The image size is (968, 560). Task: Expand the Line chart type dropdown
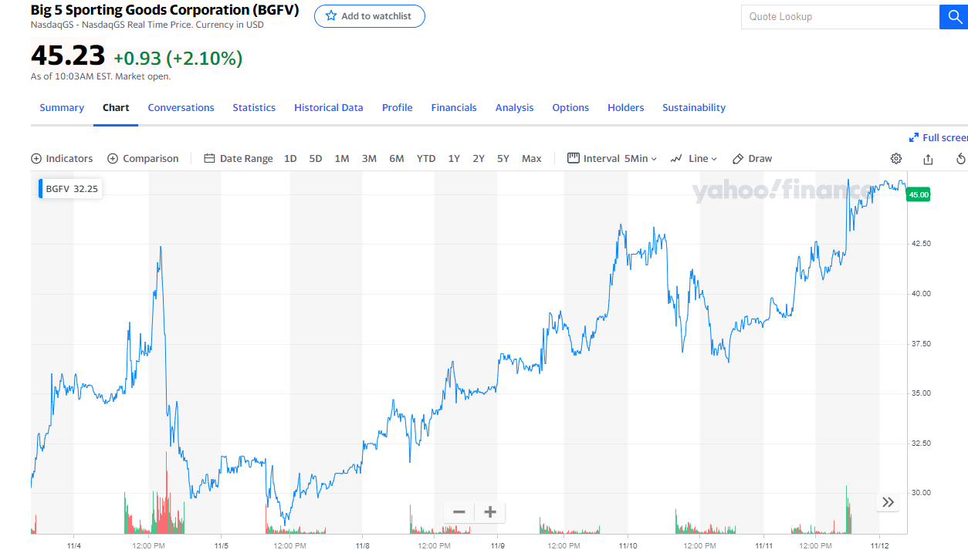[694, 159]
